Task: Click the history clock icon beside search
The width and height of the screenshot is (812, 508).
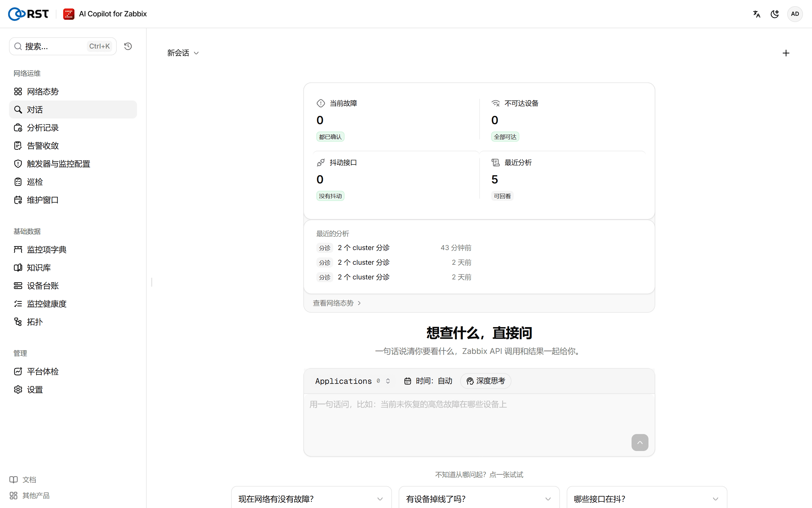Action: tap(128, 46)
